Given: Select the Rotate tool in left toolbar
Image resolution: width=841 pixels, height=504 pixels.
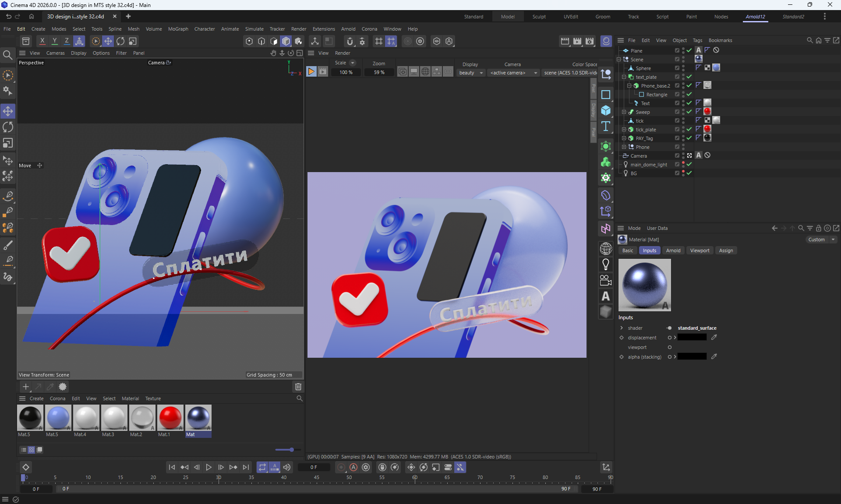Looking at the screenshot, I should tap(8, 127).
